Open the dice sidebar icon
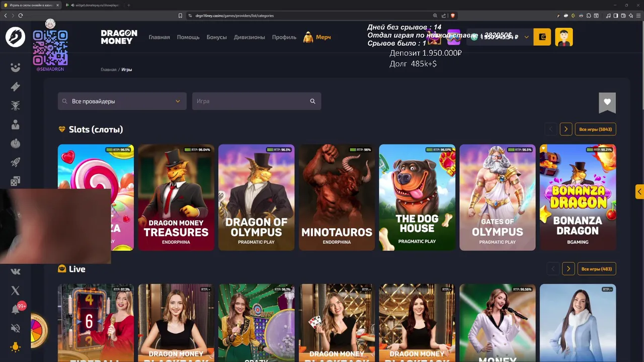This screenshot has width=644, height=362. 16,181
